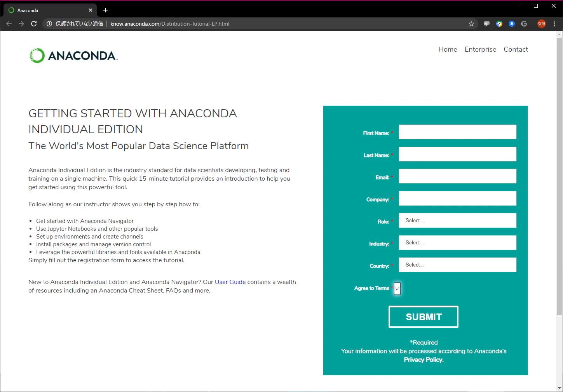Open the Chrome three-dot menu
This screenshot has width=563, height=392.
coord(554,24)
